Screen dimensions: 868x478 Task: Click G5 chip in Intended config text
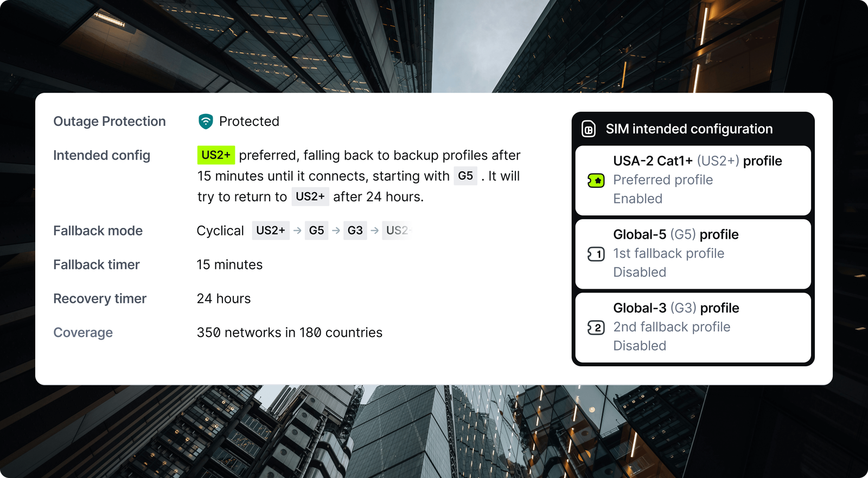[x=465, y=176]
